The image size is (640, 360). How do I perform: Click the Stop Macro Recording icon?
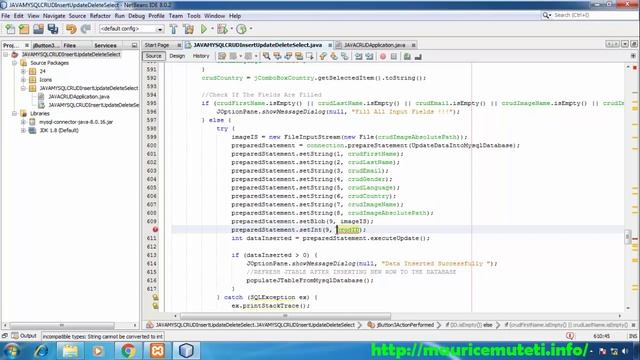[394, 56]
